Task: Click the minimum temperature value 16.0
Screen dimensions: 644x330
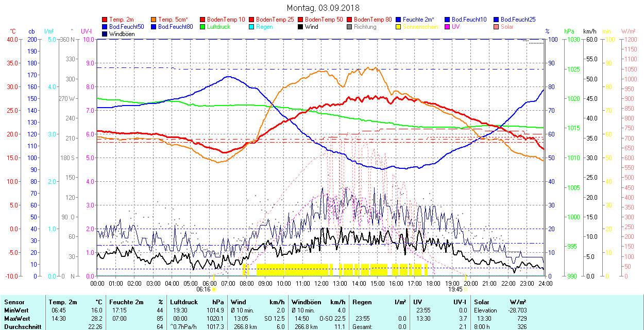Action: tap(98, 310)
